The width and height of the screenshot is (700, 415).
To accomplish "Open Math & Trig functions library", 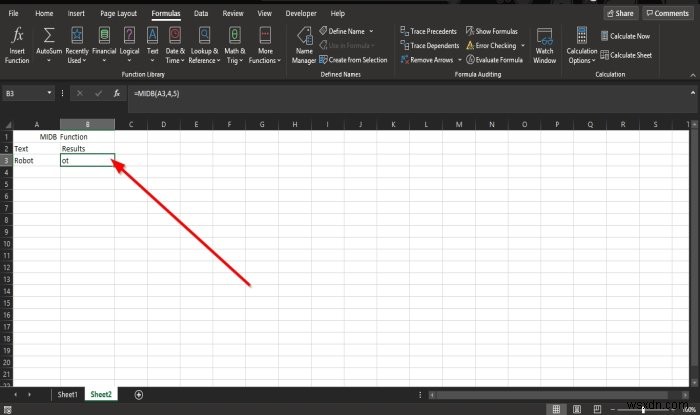I will (235, 45).
